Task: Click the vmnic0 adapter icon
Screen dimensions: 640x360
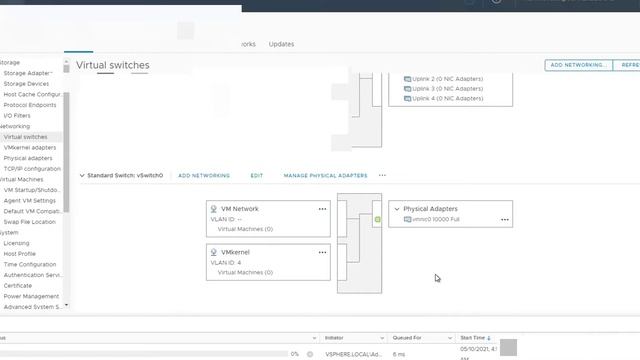Action: click(407, 220)
